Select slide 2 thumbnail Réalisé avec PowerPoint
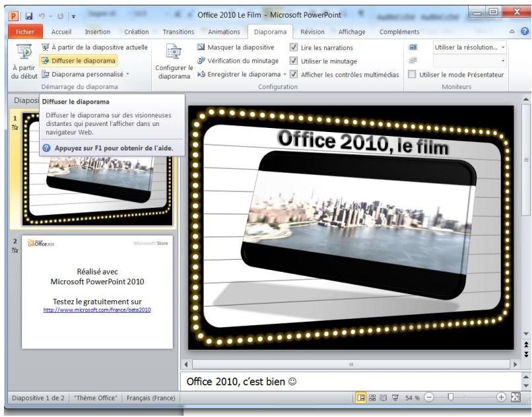The image size is (532, 417). click(x=97, y=292)
